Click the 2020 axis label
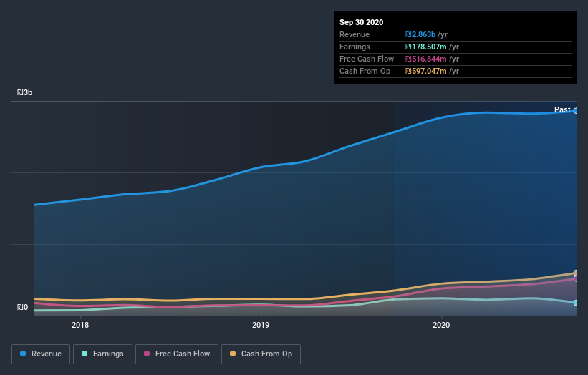 tap(441, 325)
